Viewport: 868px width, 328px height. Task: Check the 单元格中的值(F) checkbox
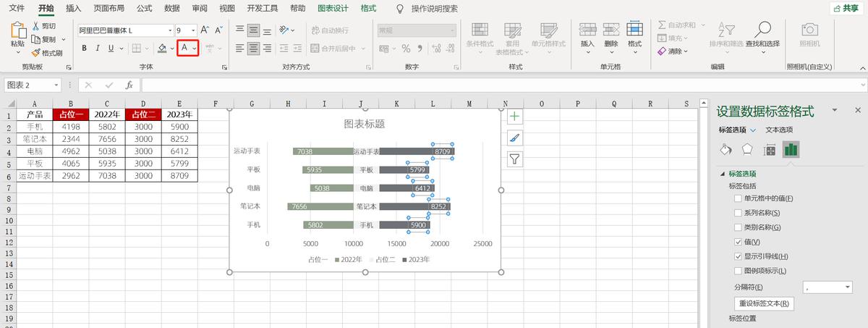point(737,198)
